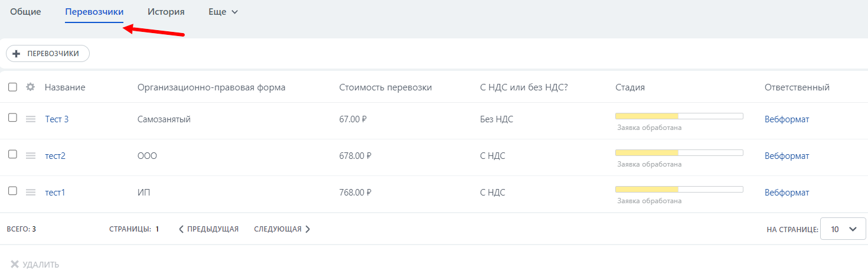Open grid settings gear icon
Screen dimensions: 868x280
pyautogui.click(x=31, y=87)
